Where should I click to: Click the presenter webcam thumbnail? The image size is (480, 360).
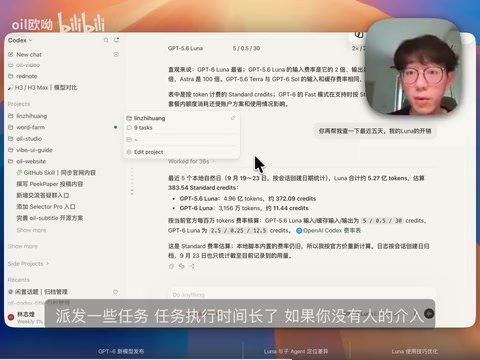click(x=414, y=67)
